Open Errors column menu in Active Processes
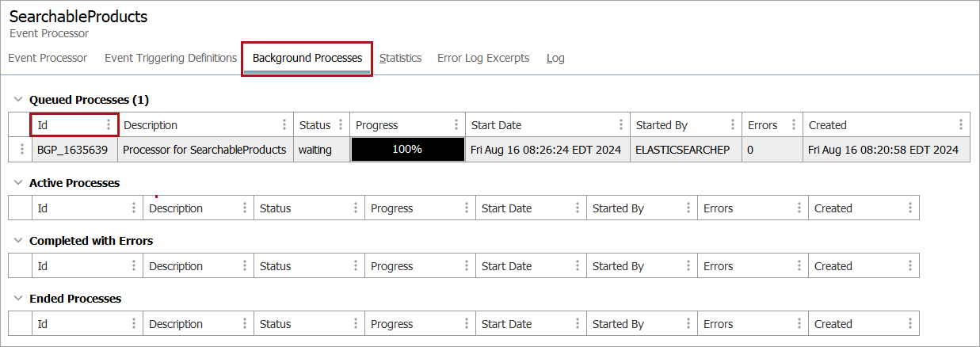This screenshot has height=347, width=980. coord(799,208)
